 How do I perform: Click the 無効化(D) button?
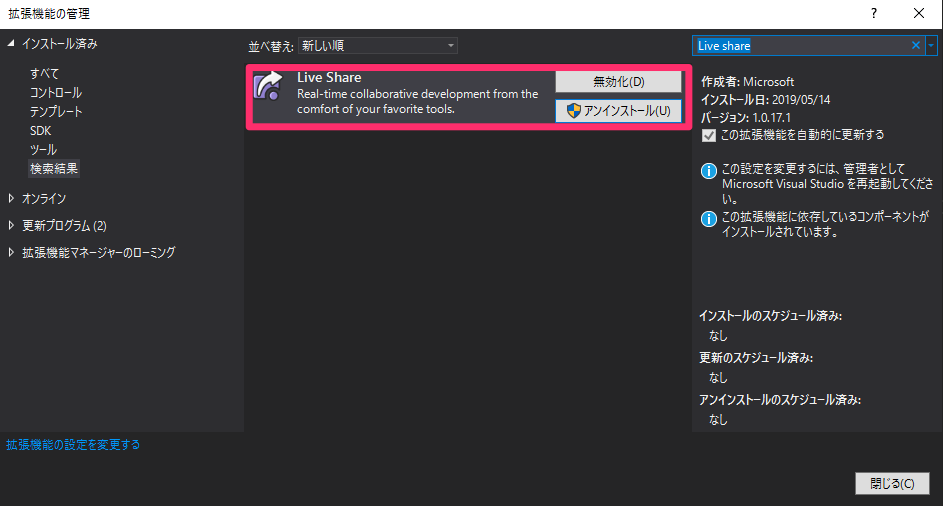[618, 82]
